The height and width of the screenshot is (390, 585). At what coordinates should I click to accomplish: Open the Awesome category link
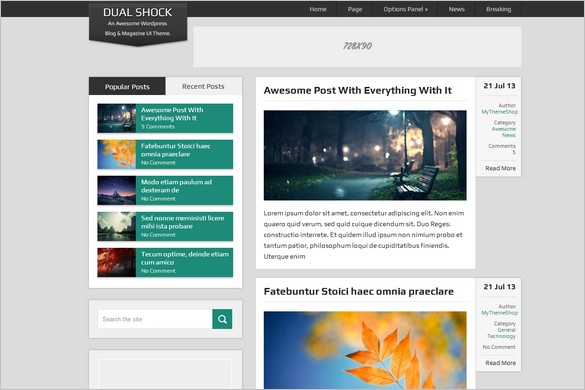504,129
